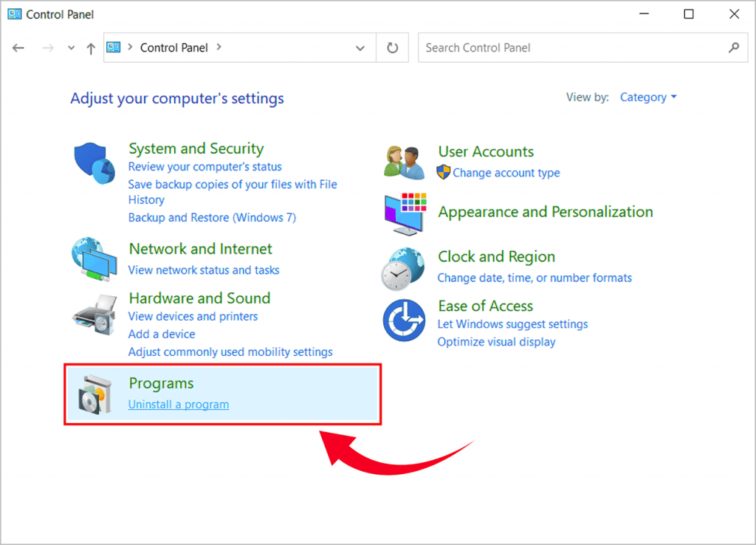Maximize the Control Panel window
This screenshot has width=756, height=545.
click(689, 14)
